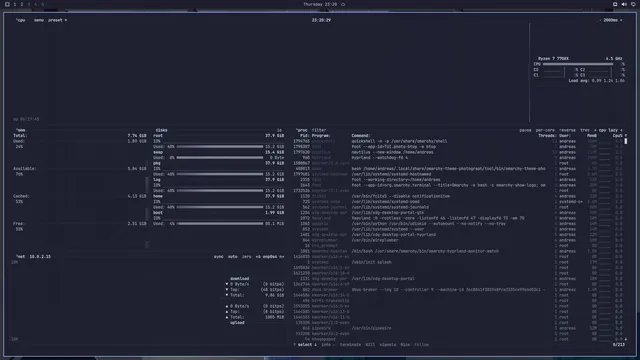The image size is (640, 360).
Task: Switch to workspace 2 in top bar
Action: 22,4
